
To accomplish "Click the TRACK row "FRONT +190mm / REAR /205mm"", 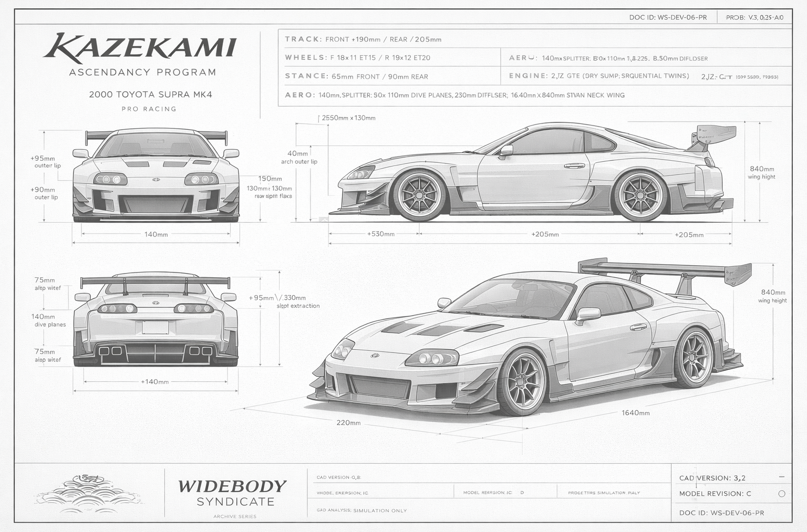I will coord(363,39).
